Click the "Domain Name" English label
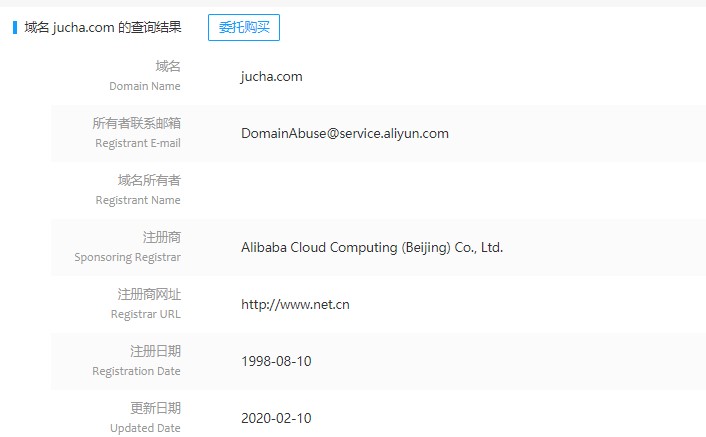This screenshot has height=437, width=706. (144, 86)
